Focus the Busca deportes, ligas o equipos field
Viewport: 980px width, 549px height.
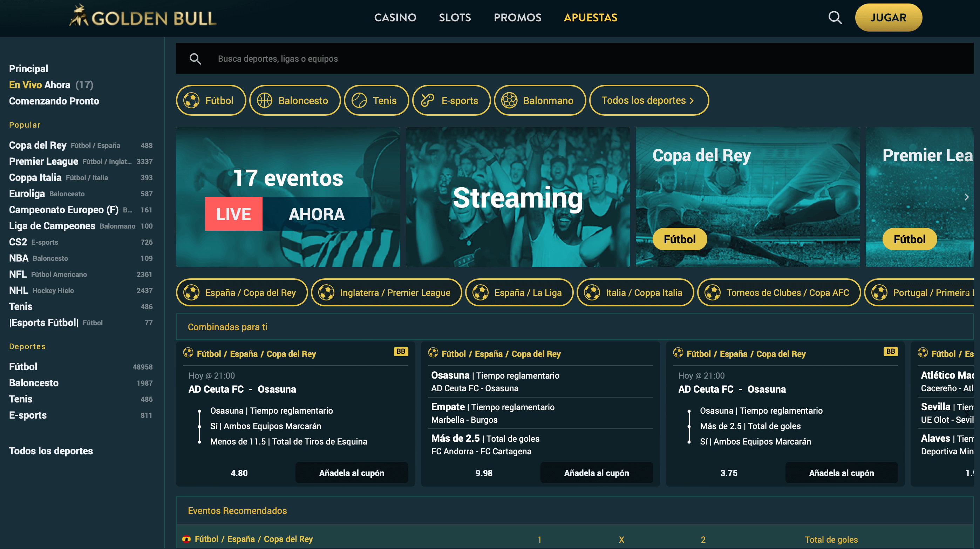point(574,59)
